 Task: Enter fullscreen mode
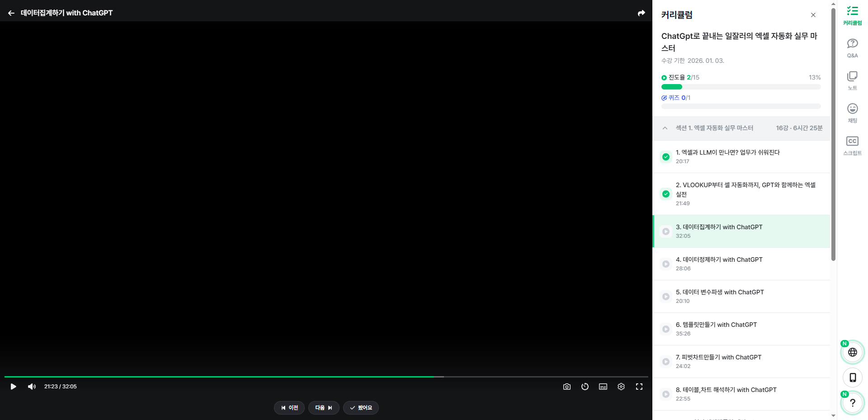click(x=639, y=387)
